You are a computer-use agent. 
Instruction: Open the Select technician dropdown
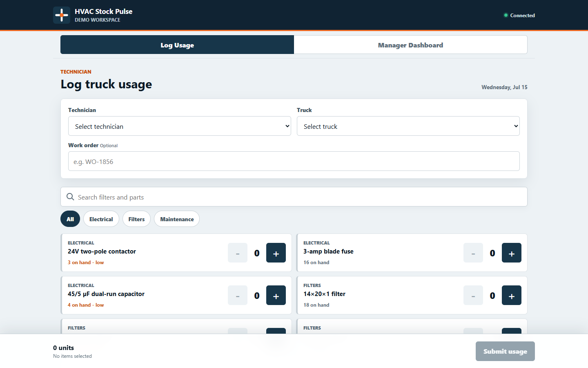(180, 126)
